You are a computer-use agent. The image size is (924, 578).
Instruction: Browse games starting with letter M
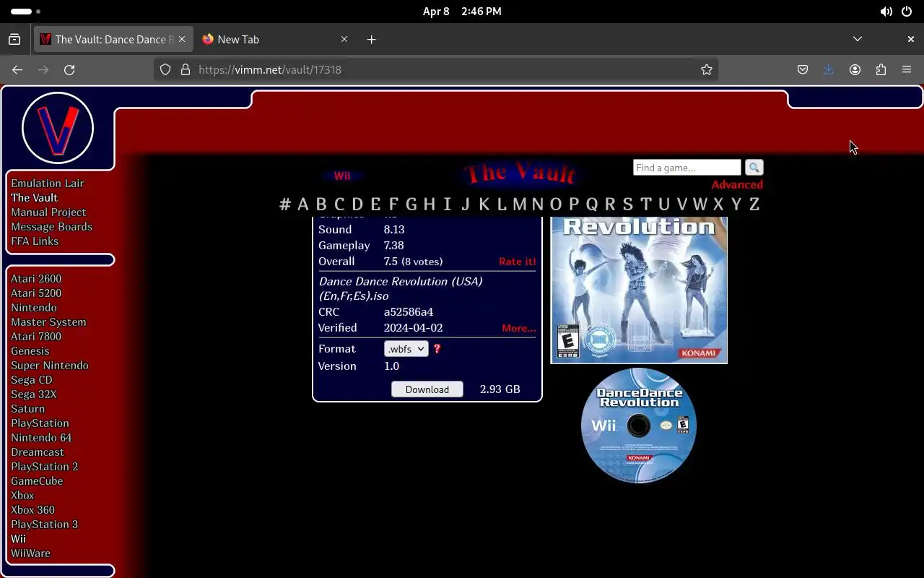click(x=520, y=204)
